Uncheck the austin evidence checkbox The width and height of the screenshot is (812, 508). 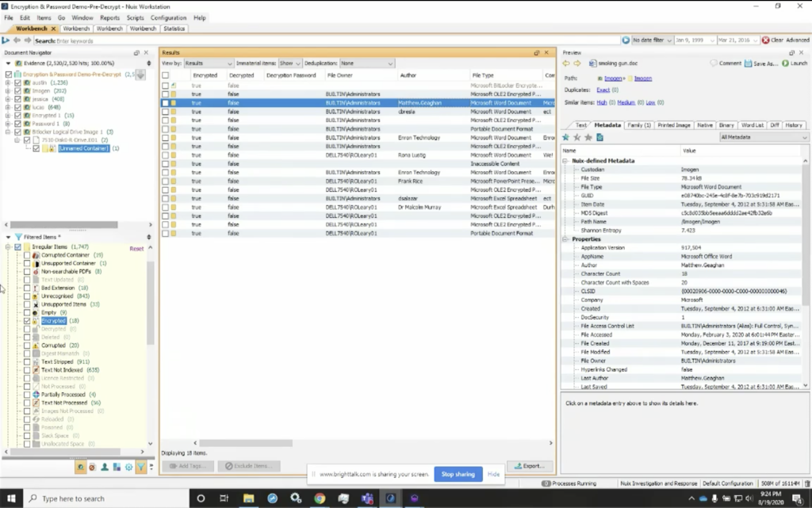(x=18, y=82)
